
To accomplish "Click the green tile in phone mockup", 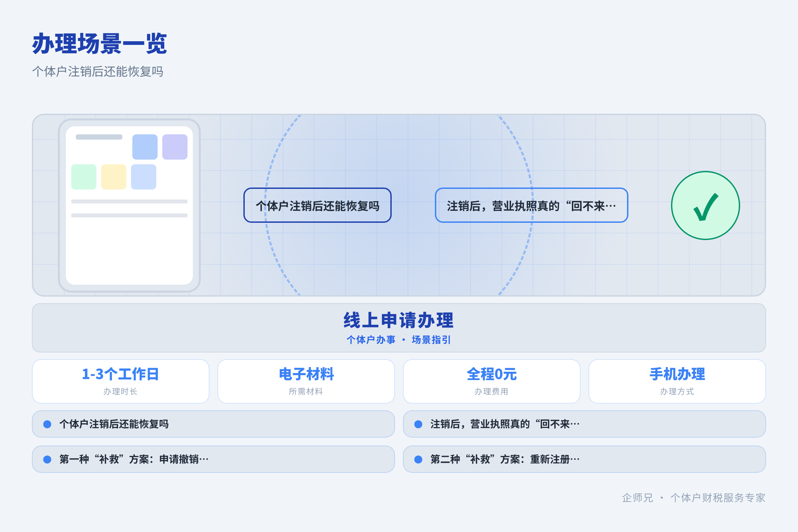I will [x=84, y=177].
